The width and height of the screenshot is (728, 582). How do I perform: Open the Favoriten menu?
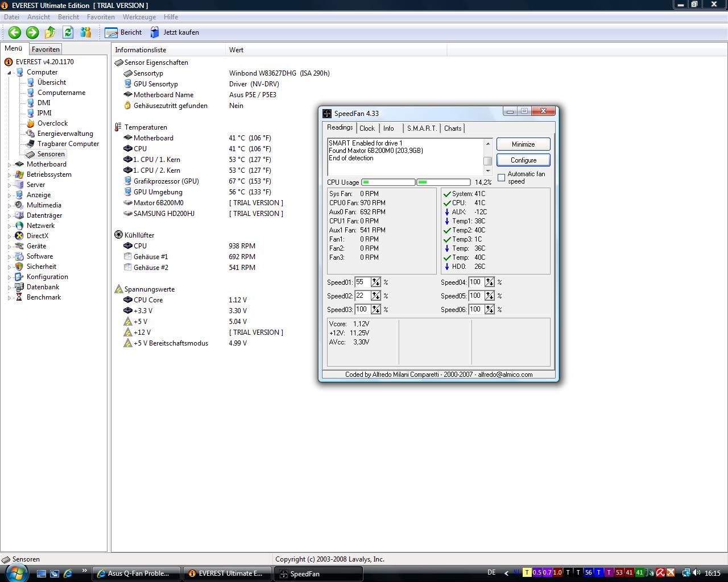[x=101, y=17]
